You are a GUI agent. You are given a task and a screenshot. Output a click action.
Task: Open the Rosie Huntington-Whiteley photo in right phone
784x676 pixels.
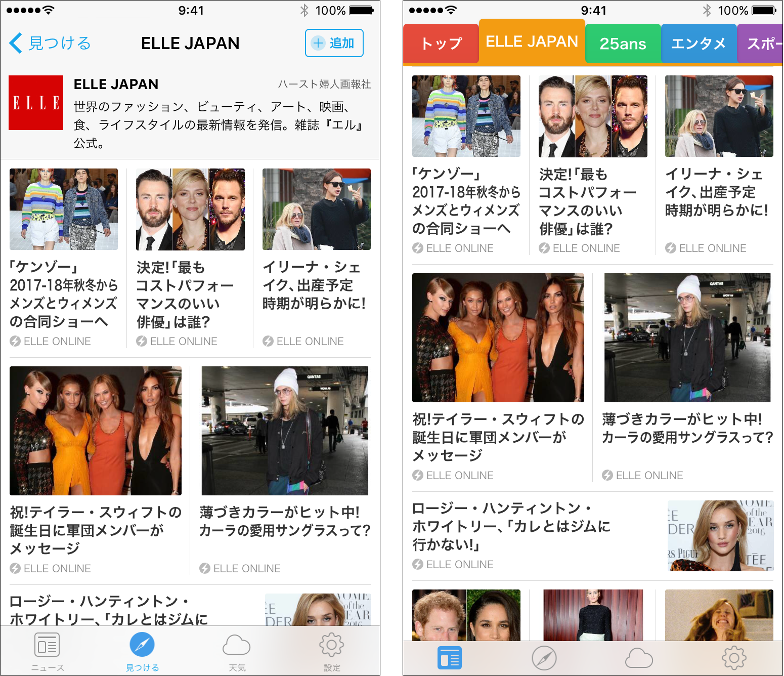pyautogui.click(x=720, y=536)
